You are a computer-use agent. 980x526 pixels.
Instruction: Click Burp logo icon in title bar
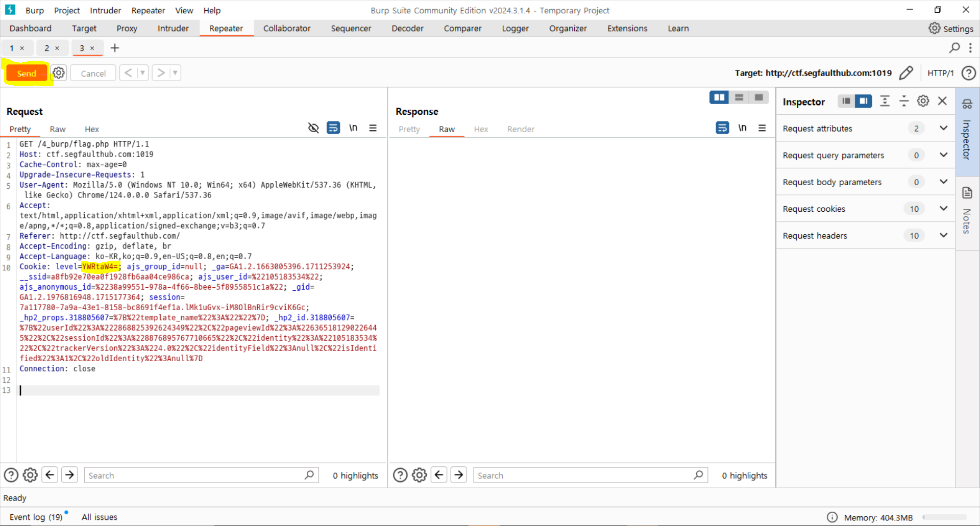pyautogui.click(x=10, y=10)
